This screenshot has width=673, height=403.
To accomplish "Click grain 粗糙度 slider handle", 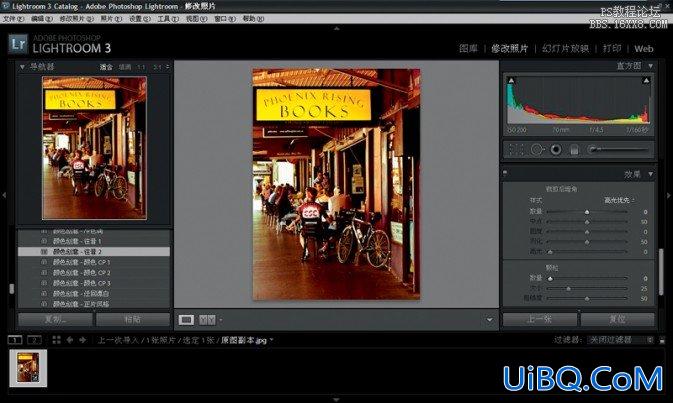I will [x=587, y=298].
